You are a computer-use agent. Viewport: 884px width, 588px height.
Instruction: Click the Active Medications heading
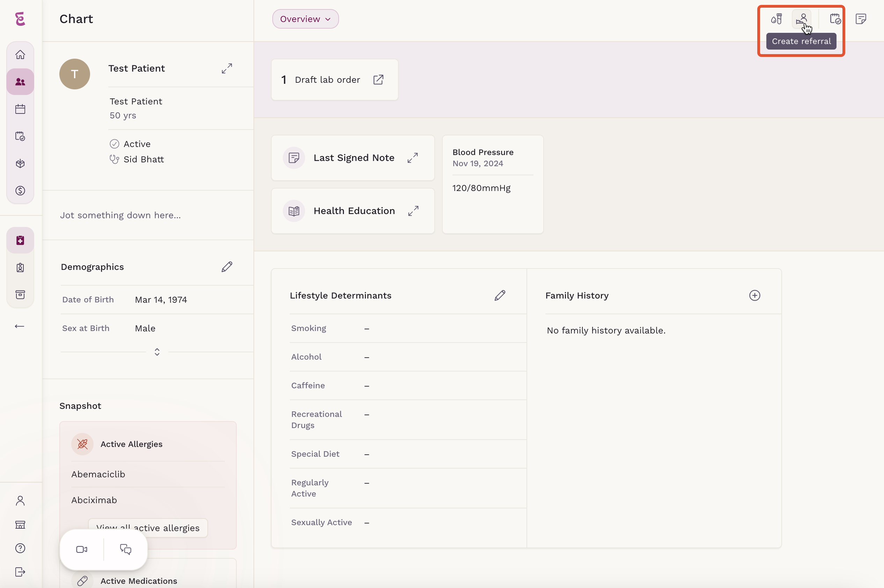tap(139, 581)
